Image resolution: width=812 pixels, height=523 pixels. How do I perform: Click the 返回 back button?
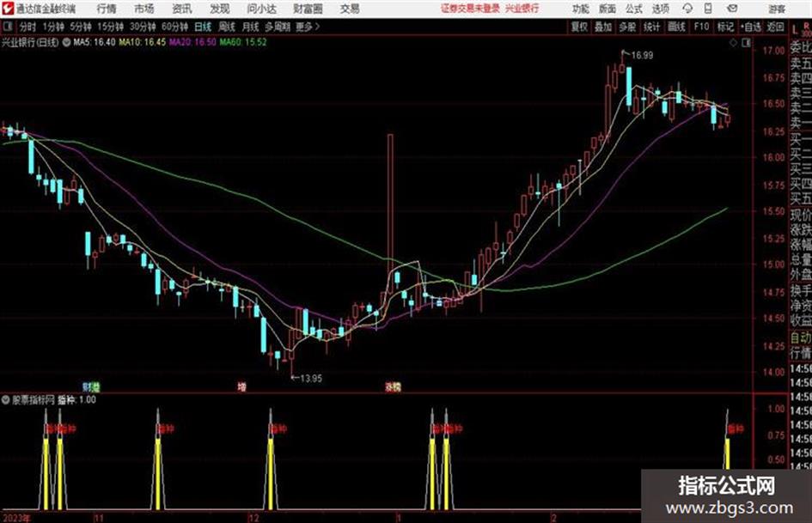tap(775, 27)
